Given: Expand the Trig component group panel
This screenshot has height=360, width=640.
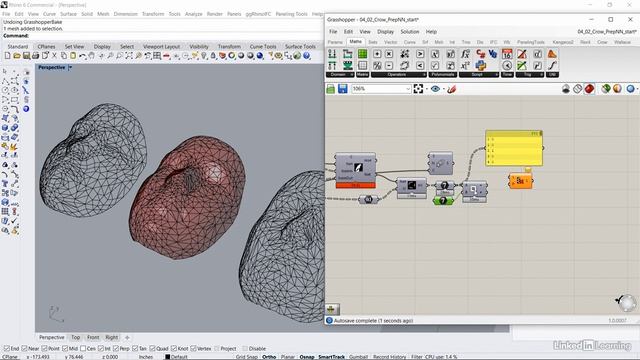Looking at the screenshot, I should [530, 75].
